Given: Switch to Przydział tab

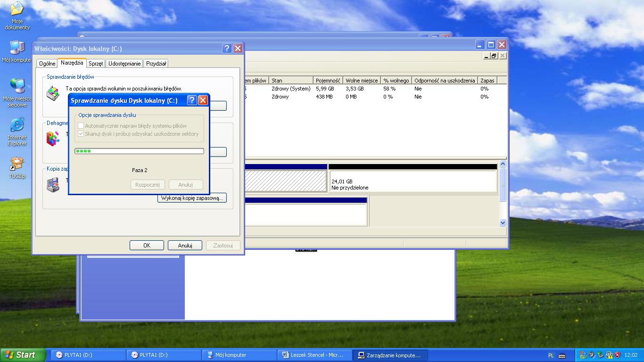Looking at the screenshot, I should click(x=156, y=64).
